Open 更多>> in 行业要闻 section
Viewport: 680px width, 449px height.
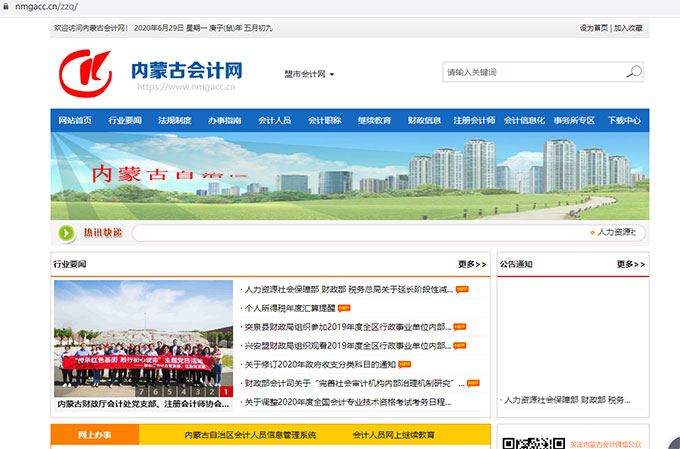pyautogui.click(x=472, y=264)
